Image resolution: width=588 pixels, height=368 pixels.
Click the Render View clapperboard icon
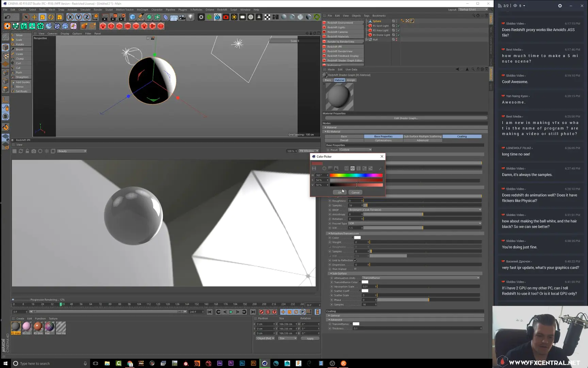105,17
